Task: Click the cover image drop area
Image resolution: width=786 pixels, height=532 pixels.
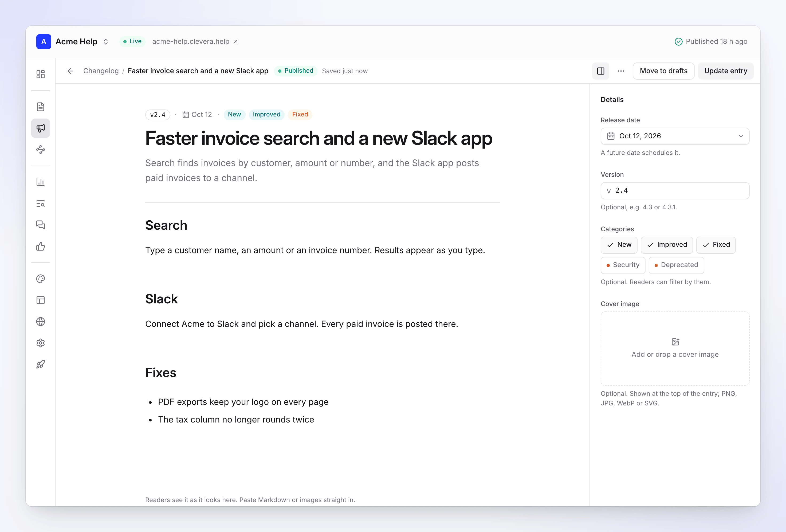Action: pos(675,349)
